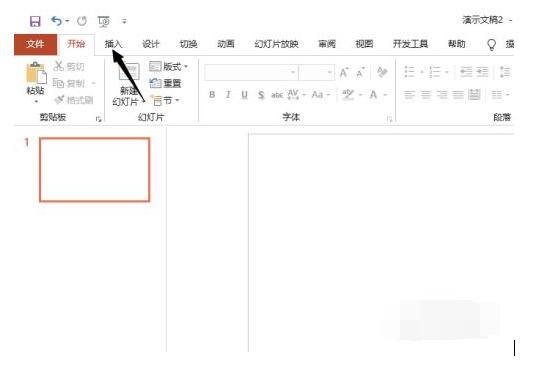Click the 格式刷 format painter
The width and height of the screenshot is (538, 374).
(x=73, y=100)
